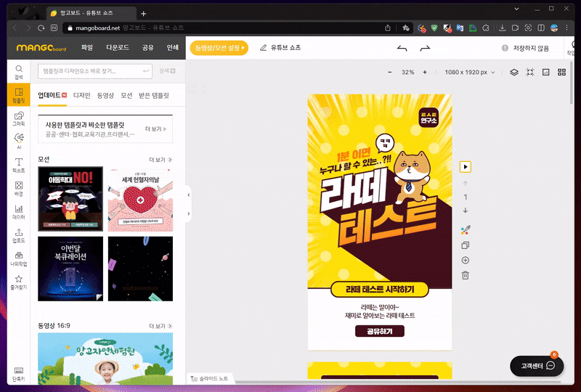Image resolution: width=581 pixels, height=392 pixels.
Task: Open the 공유 menu
Action: click(x=148, y=47)
